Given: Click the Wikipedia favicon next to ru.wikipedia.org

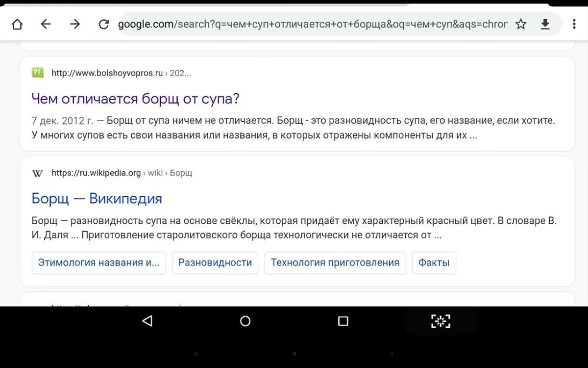Looking at the screenshot, I should pyautogui.click(x=37, y=173).
